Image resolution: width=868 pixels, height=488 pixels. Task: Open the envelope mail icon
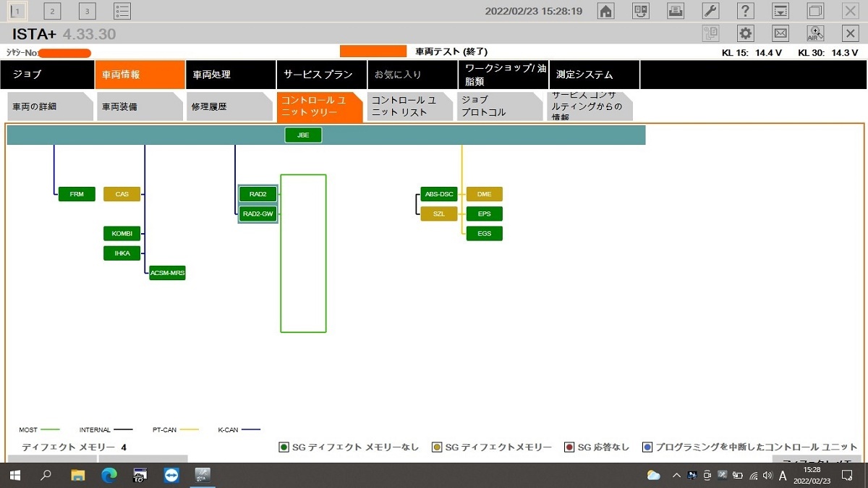pos(780,33)
